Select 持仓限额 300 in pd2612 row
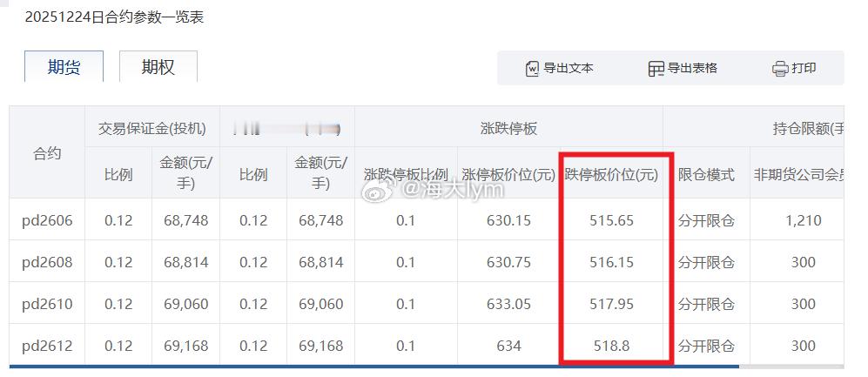This screenshot has width=868, height=377. click(804, 346)
